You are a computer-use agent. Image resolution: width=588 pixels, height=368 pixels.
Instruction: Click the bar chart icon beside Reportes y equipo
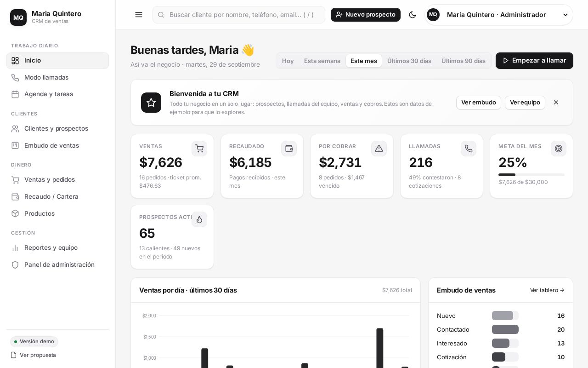15,247
